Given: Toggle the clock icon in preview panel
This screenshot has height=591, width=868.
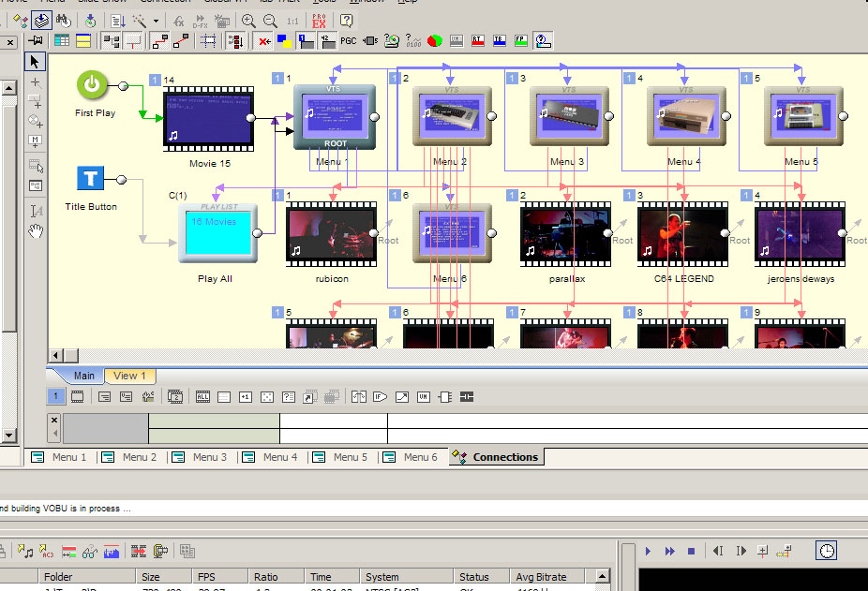Looking at the screenshot, I should click(826, 552).
